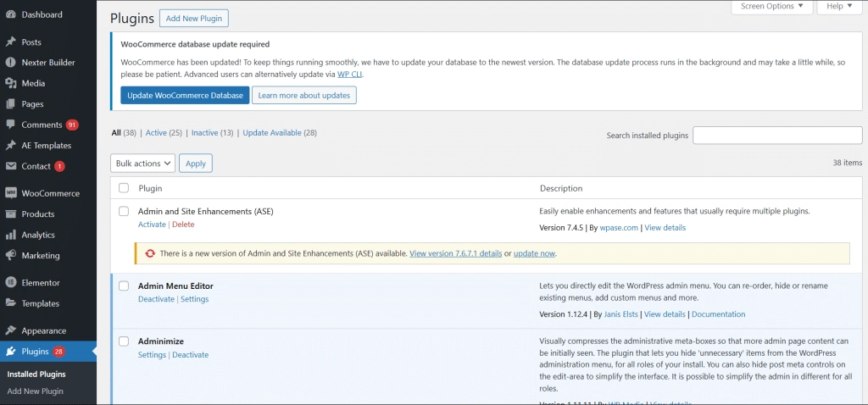The height and width of the screenshot is (405, 868).
Task: Click Add New Plugin button beside title
Action: pyautogui.click(x=194, y=19)
